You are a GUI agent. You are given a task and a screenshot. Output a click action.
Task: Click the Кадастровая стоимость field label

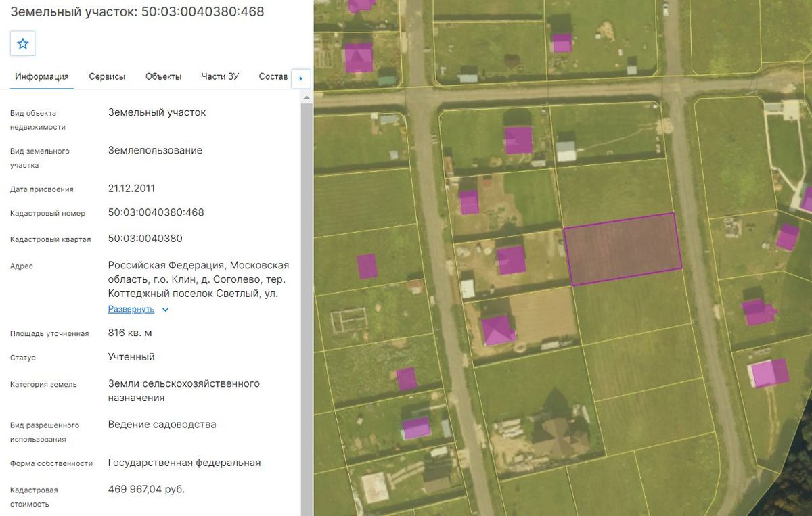(34, 497)
